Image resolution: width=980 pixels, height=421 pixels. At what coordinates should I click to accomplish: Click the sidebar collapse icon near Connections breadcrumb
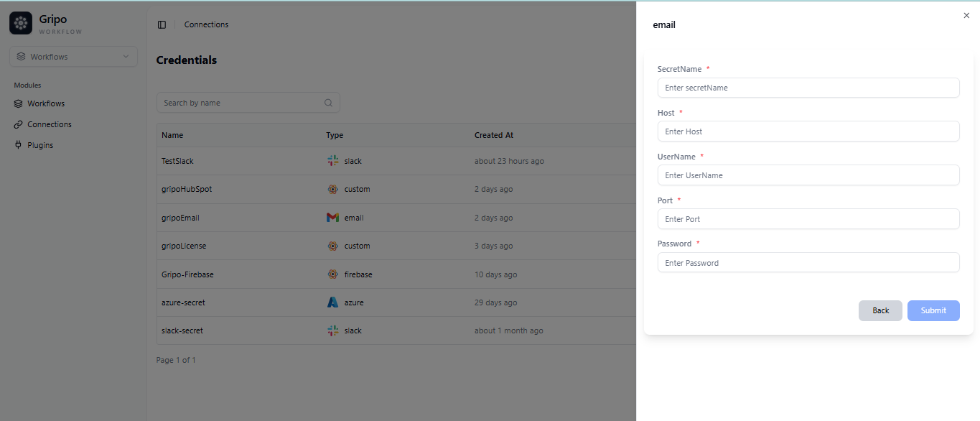(x=162, y=24)
